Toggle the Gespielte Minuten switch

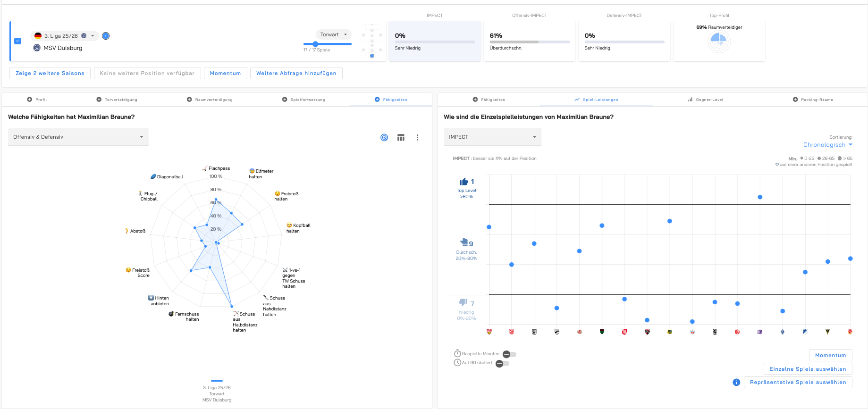click(509, 354)
